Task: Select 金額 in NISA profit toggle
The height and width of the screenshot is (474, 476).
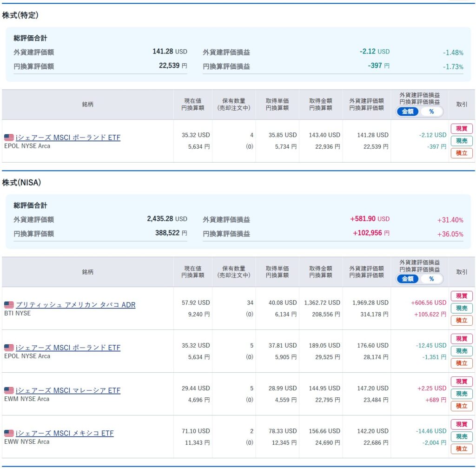Action: [x=408, y=279]
